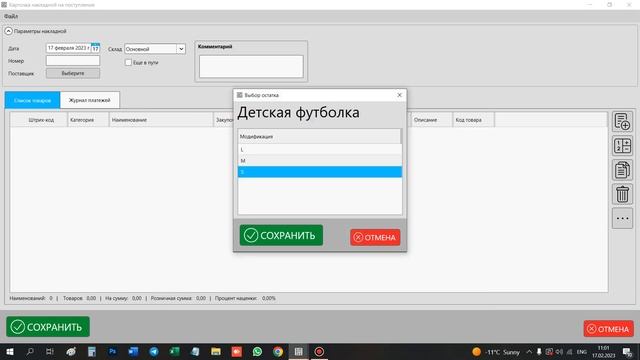Collapse the Параметры накладной section
The image size is (640, 360).
pos(8,31)
